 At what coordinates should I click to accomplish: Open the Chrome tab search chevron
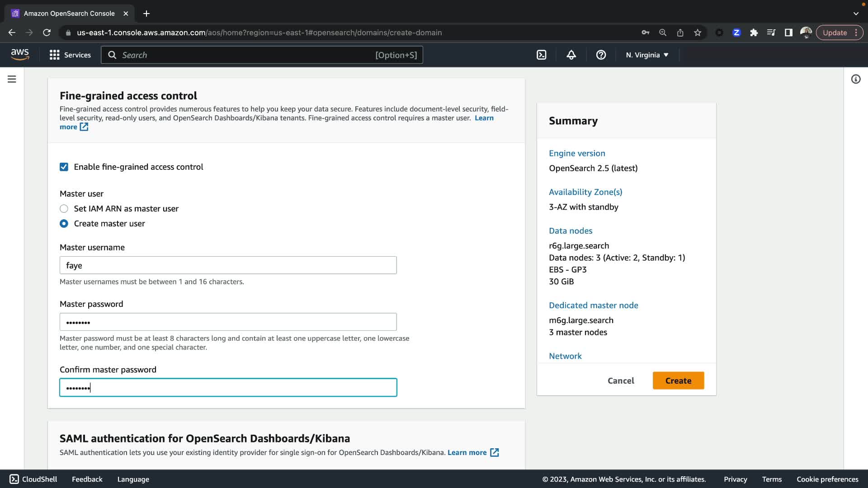pos(855,14)
